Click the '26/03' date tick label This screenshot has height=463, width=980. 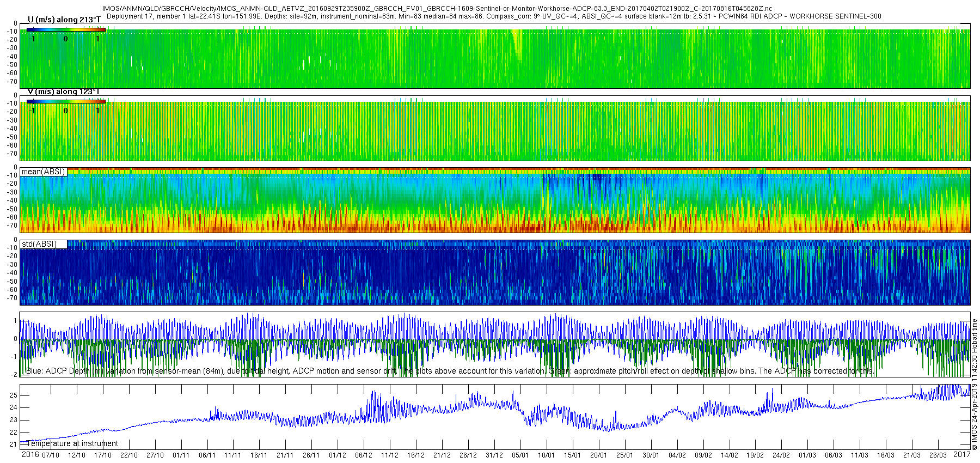[938, 455]
